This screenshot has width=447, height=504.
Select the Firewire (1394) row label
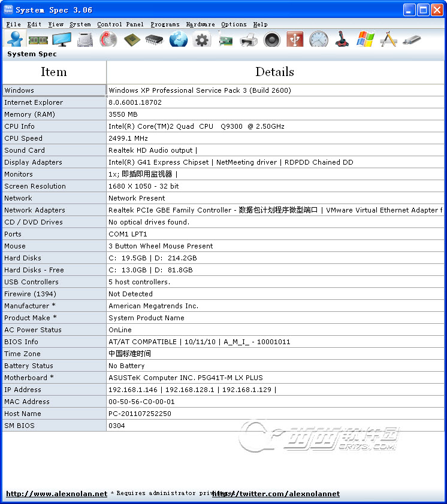(x=54, y=294)
